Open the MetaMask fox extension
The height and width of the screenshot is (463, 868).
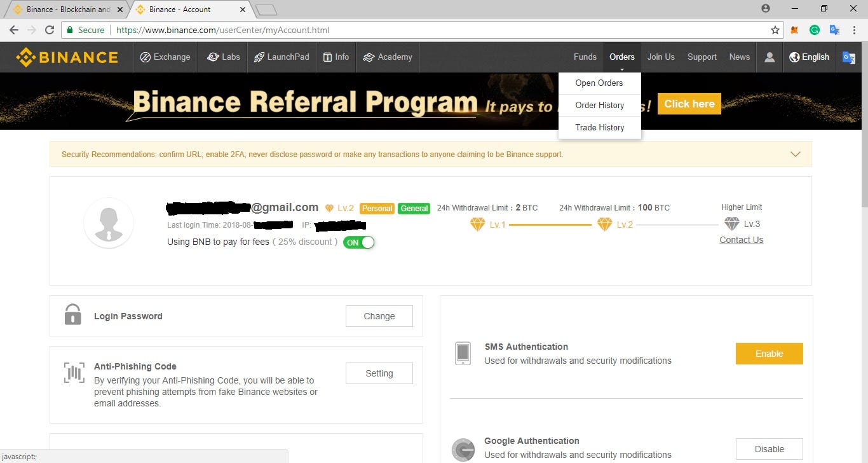(x=794, y=30)
